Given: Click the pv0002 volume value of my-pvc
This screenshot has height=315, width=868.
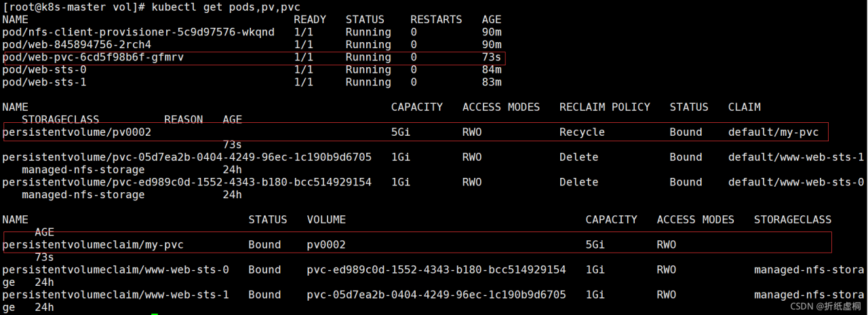Looking at the screenshot, I should coord(326,244).
